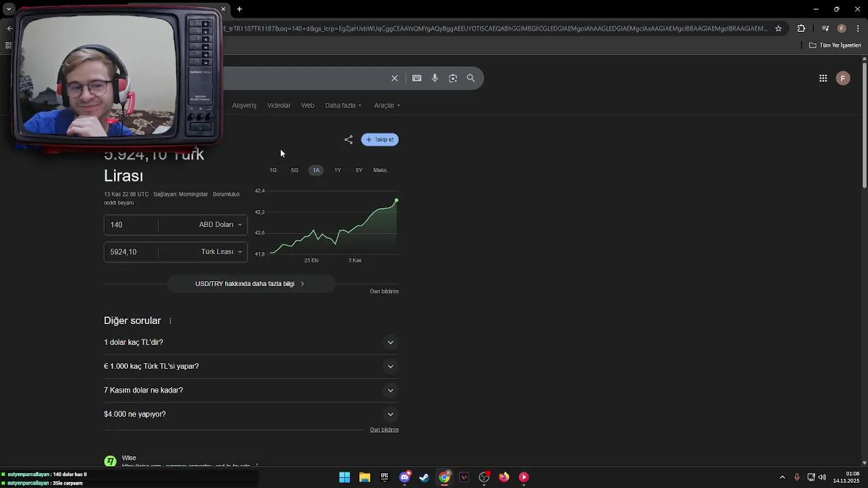Switch to Chrome in the taskbar
Image resolution: width=868 pixels, height=488 pixels.
[x=444, y=477]
